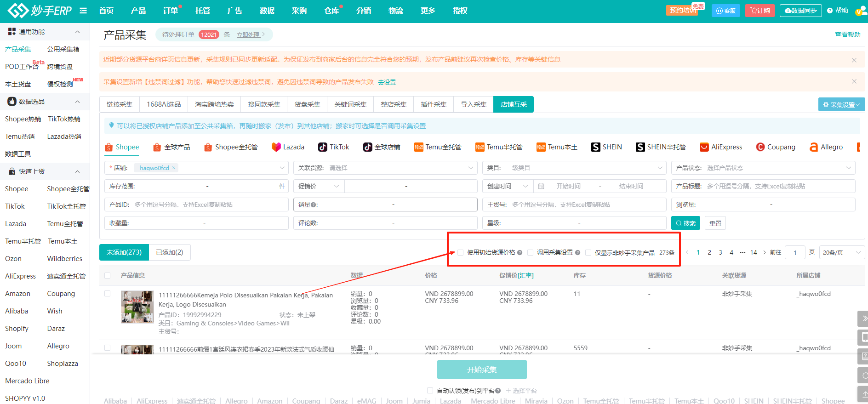Toggle the select-all checkbox in table header
Image resolution: width=868 pixels, height=404 pixels.
pos(108,275)
